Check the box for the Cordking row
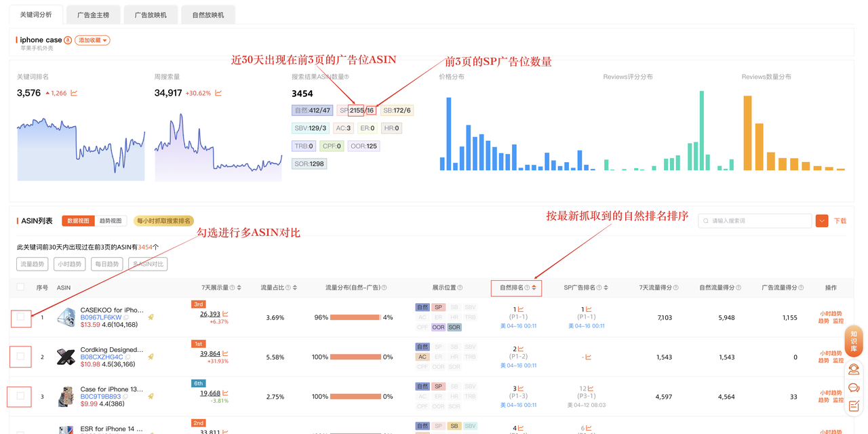 [20, 356]
